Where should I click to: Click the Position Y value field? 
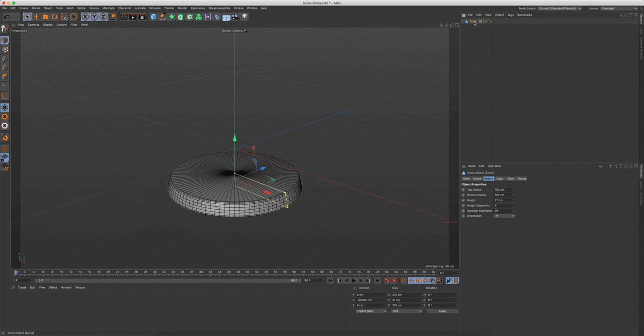370,300
